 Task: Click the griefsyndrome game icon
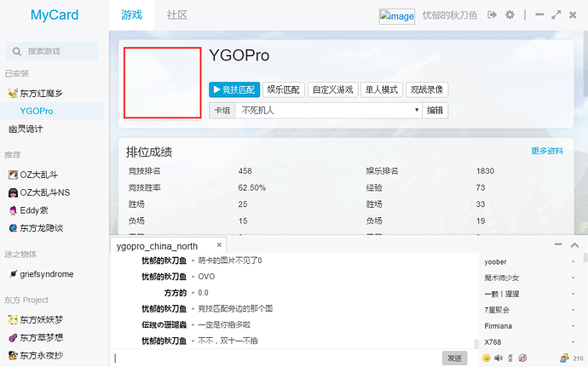tap(13, 274)
